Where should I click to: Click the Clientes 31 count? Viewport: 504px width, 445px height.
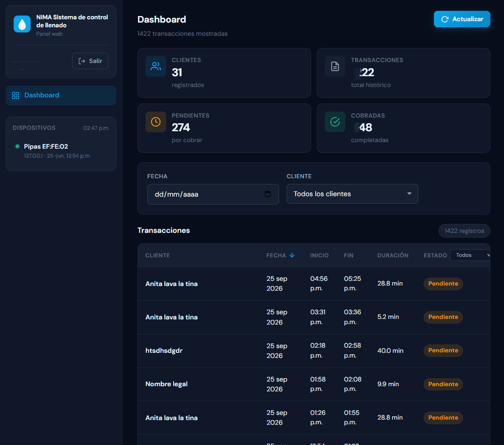tap(177, 72)
